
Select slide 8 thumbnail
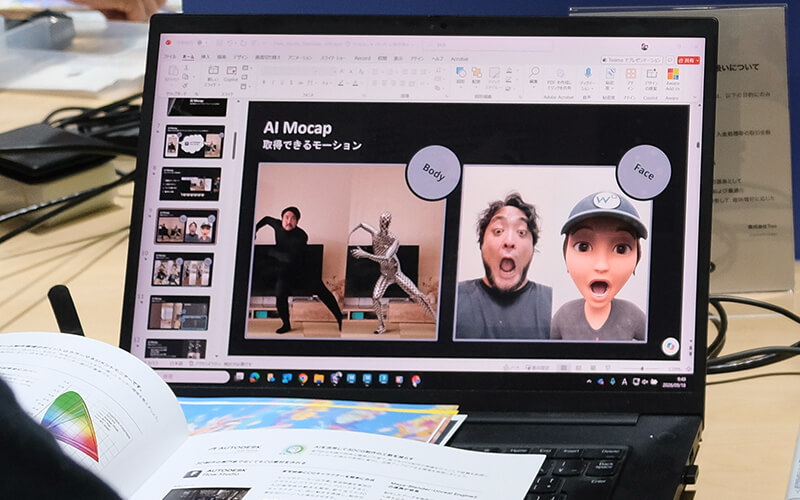click(190, 184)
